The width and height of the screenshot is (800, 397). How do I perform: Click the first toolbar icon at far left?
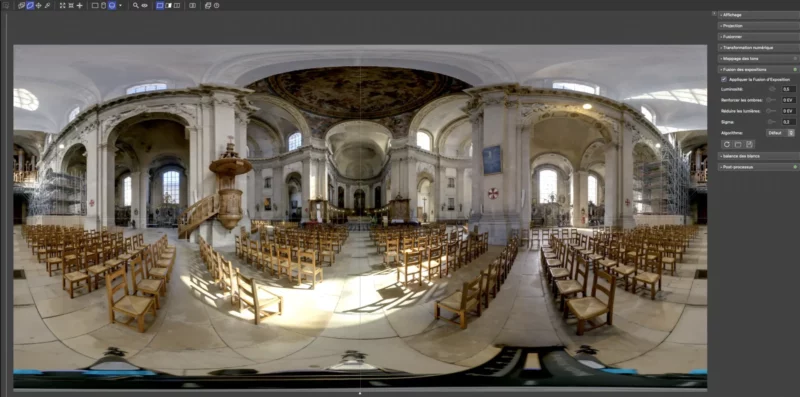[x=6, y=6]
